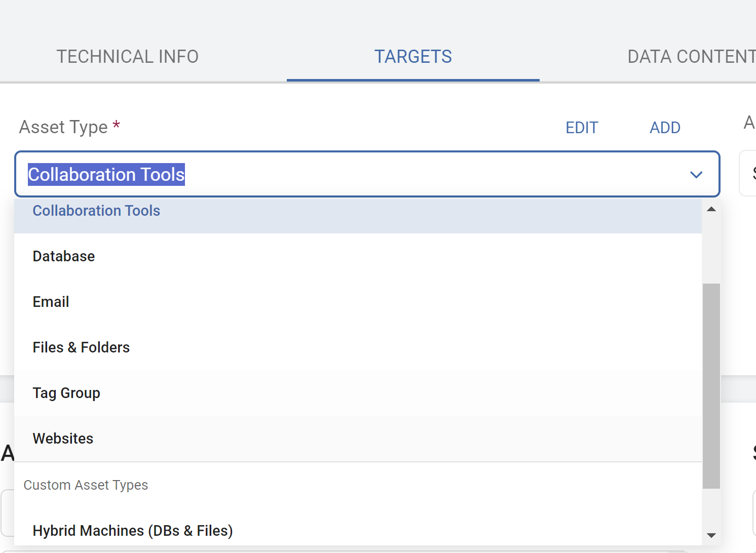Switch to the TECHNICAL INFO tab
The height and width of the screenshot is (553, 756).
click(127, 57)
